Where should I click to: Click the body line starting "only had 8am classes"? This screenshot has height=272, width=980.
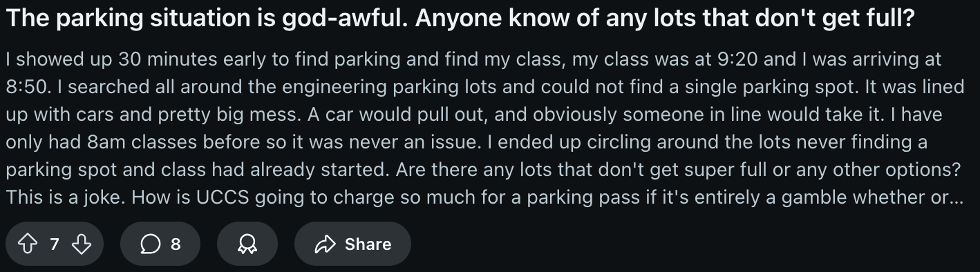click(x=467, y=143)
